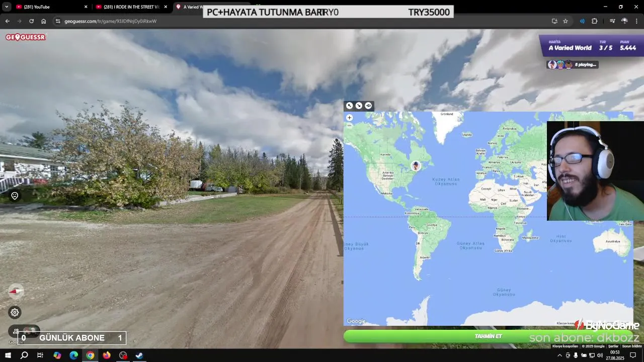644x362 pixels.
Task: Bookmark this page with star icon
Action: click(x=566, y=21)
